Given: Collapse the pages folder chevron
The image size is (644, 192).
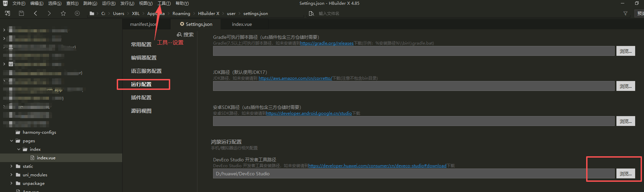Looking at the screenshot, I should click(x=12, y=141).
